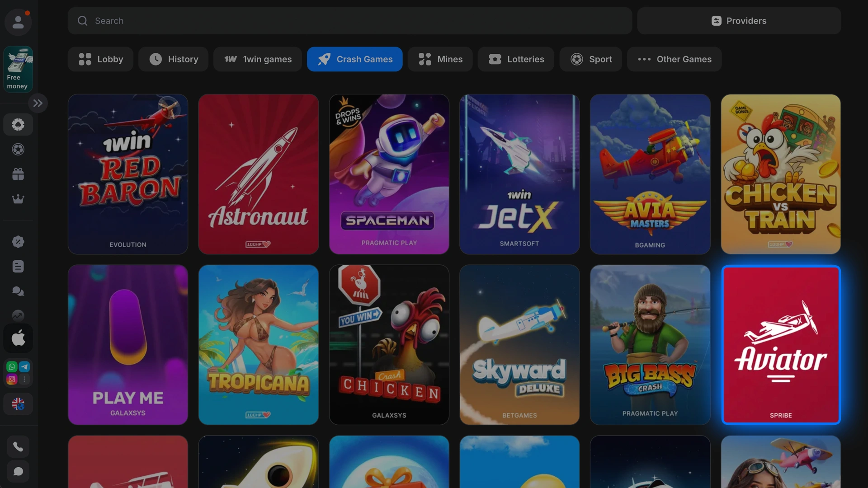Screen dimensions: 868x488
Task: Switch to the Mines tab
Action: pos(440,59)
